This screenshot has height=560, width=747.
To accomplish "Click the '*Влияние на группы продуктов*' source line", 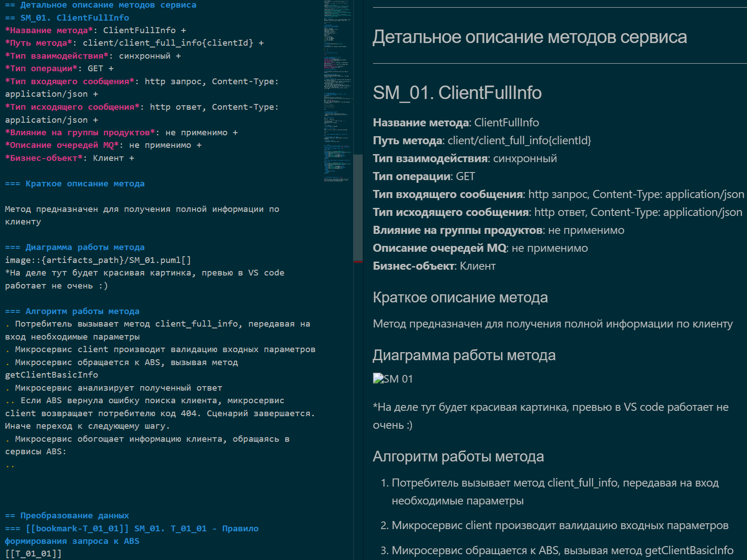I will (x=122, y=133).
